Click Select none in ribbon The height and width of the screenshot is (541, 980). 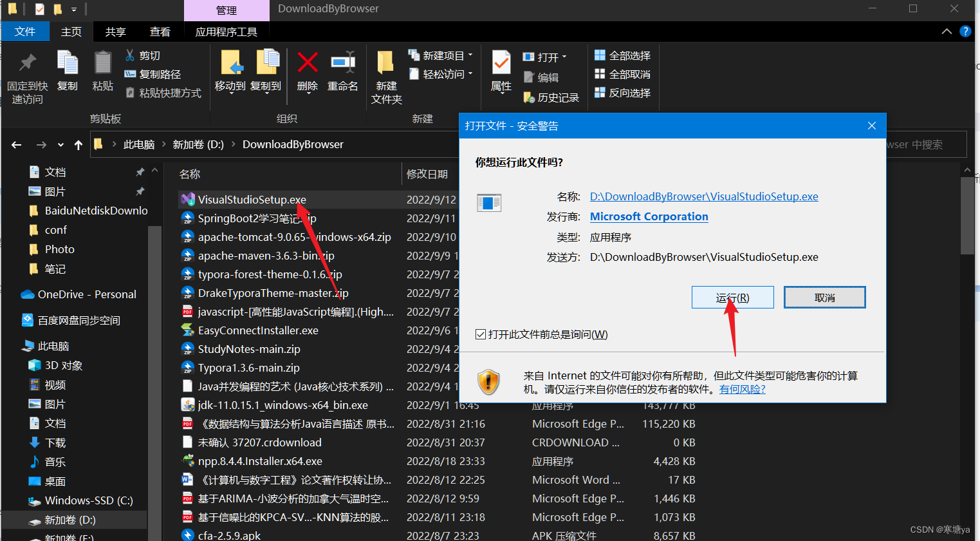[x=622, y=74]
